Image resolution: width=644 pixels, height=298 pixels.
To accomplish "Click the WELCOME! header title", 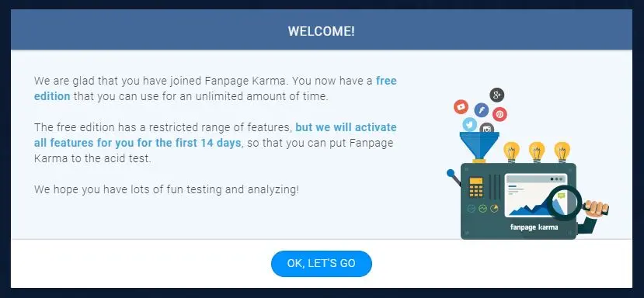I will tap(321, 31).
